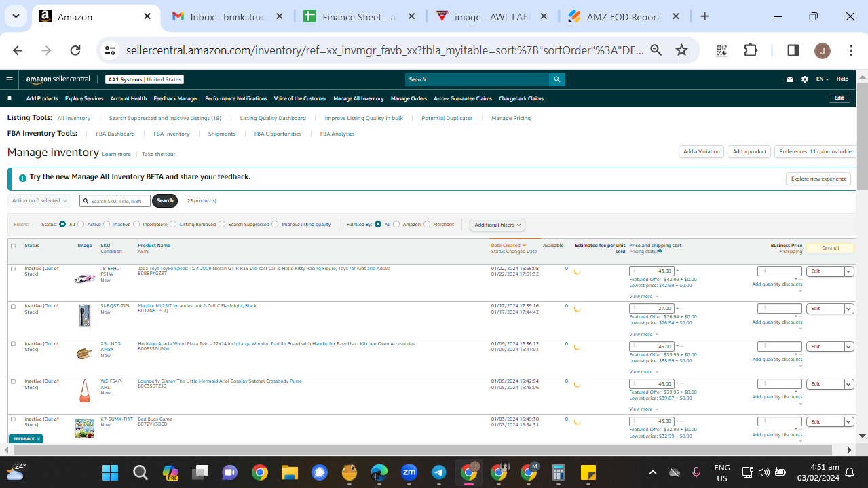This screenshot has width=868, height=488.
Task: Open Edit dropdown arrow for Maglite row
Action: click(848, 308)
